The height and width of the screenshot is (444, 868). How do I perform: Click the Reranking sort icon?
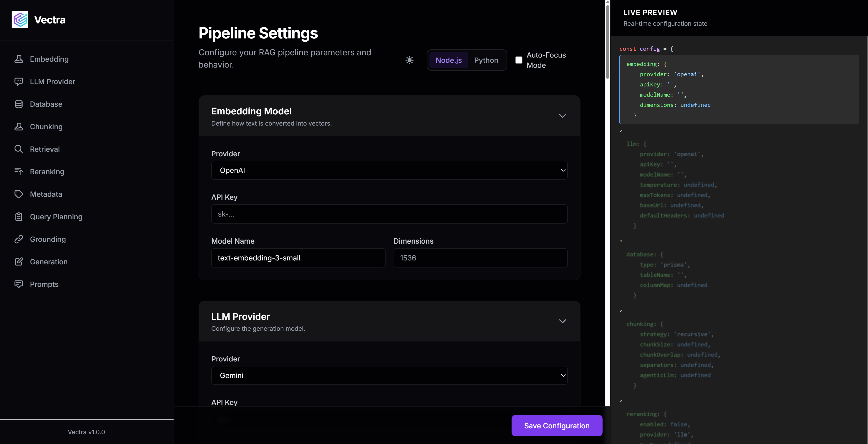18,172
